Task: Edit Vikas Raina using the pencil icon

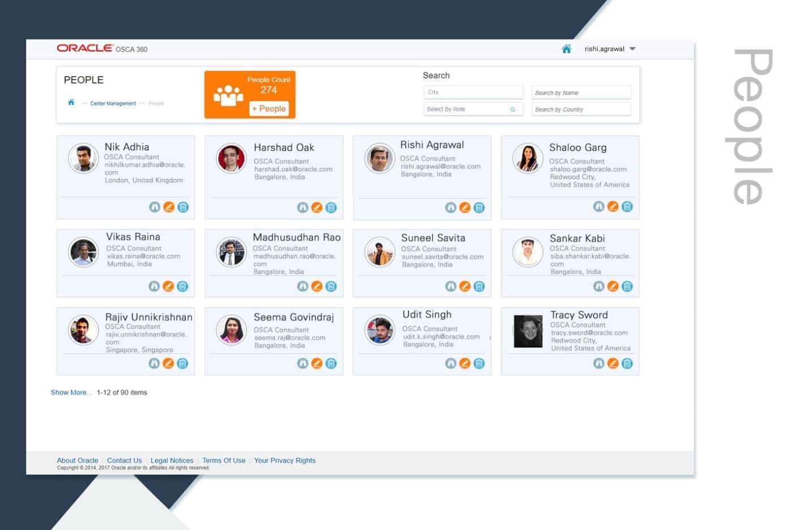Action: click(168, 286)
